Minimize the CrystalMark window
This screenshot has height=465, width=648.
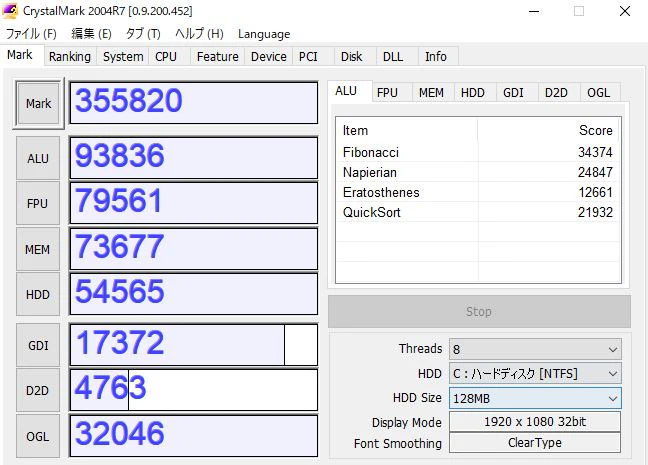pos(534,11)
